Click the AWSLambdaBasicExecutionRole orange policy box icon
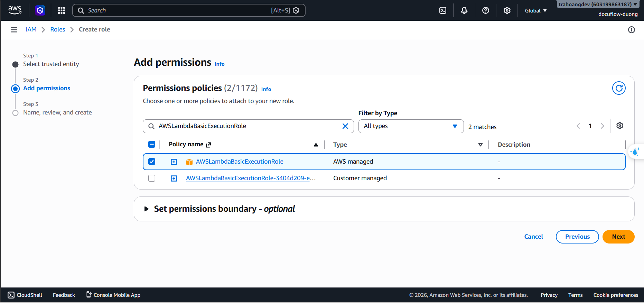The width and height of the screenshot is (644, 303). [189, 162]
